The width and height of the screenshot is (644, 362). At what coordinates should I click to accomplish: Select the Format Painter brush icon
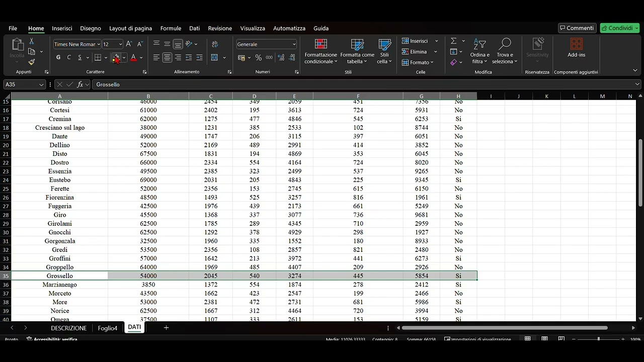click(32, 62)
